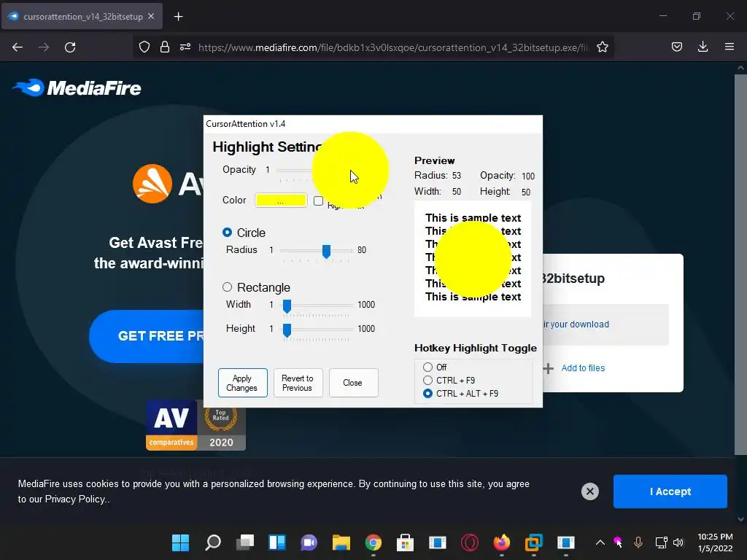Adjust the Rectangle Height slider thumb
Viewport: 747px width, 560px height.
(x=287, y=330)
